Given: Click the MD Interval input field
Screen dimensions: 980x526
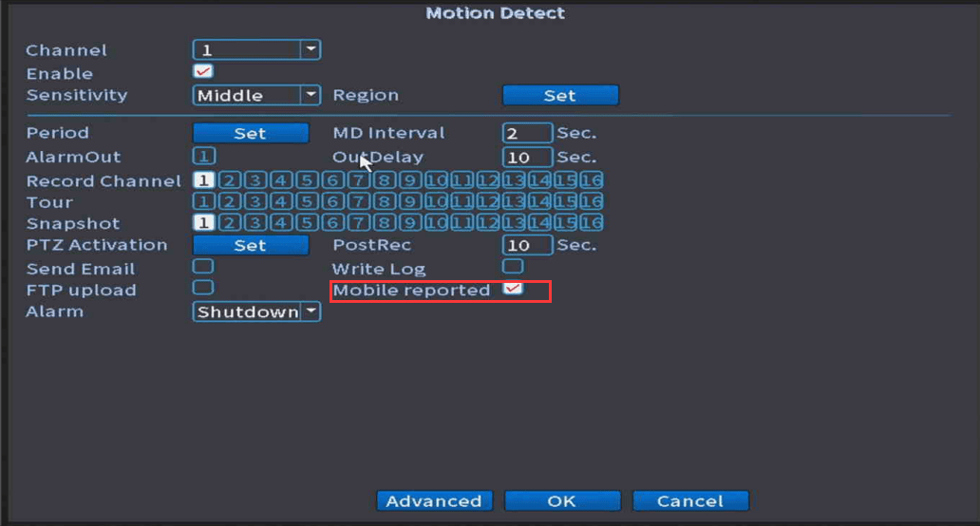Looking at the screenshot, I should pyautogui.click(x=527, y=133).
